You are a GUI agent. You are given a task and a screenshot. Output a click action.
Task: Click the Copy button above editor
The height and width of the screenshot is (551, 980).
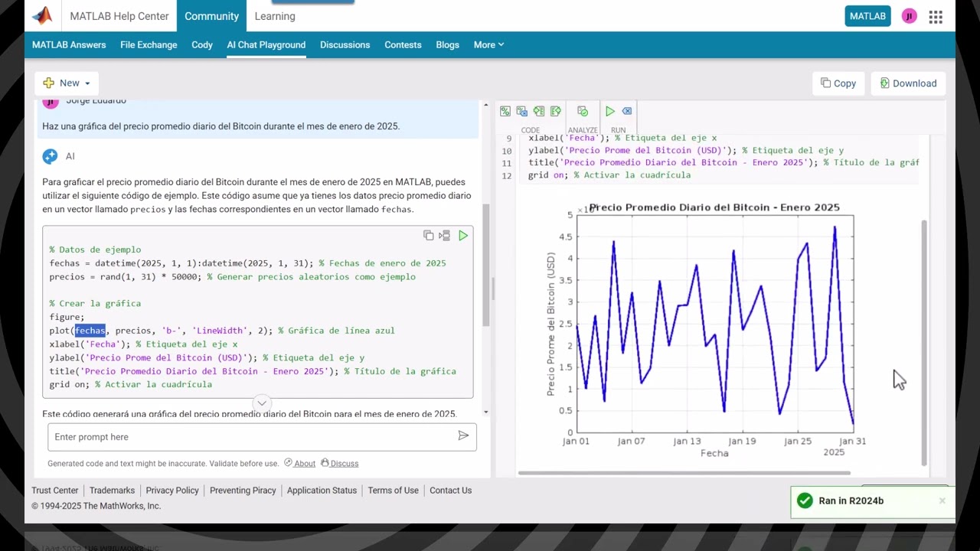click(x=838, y=83)
